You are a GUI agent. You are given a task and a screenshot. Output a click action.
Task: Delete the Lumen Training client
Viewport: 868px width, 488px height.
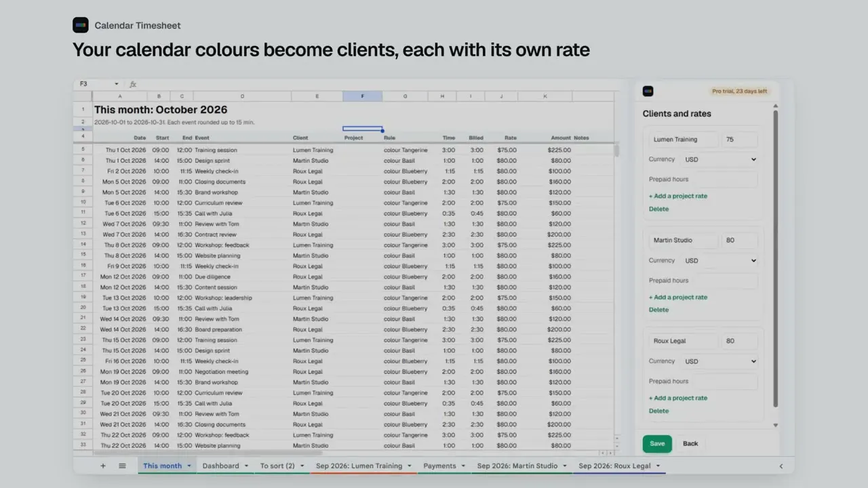[x=658, y=209]
